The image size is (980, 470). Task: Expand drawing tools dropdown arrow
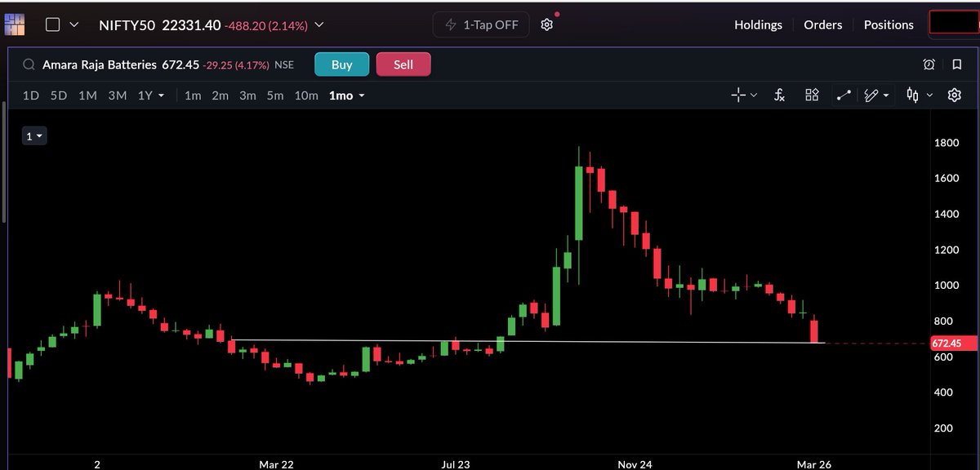tap(886, 95)
